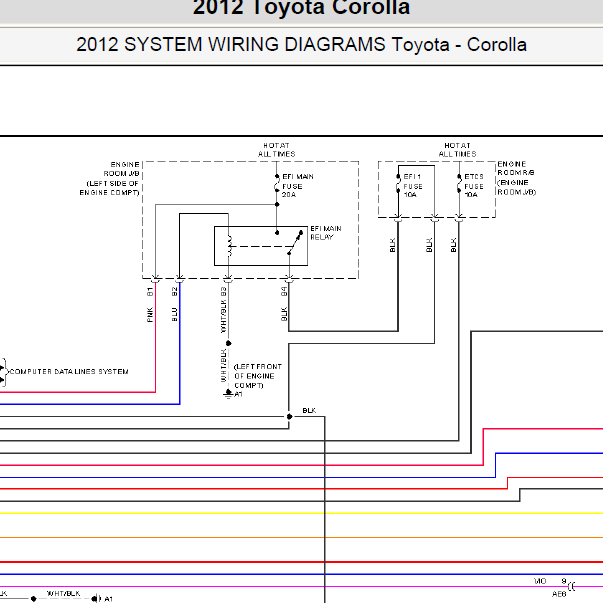The height and width of the screenshot is (603, 603).
Task: Click the 'AE6' connector label
Action: [x=559, y=594]
